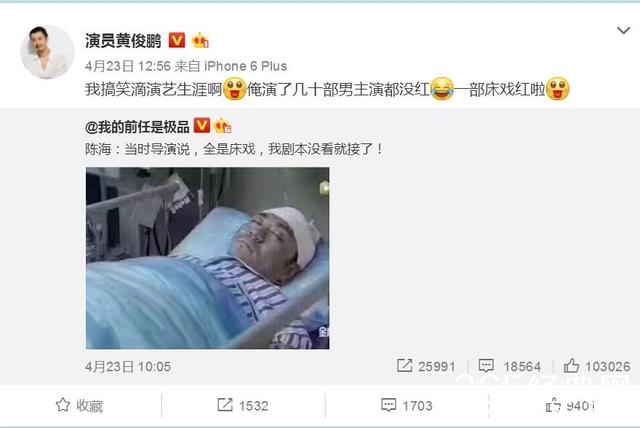Image resolution: width=640 pixels, height=428 pixels.
Task: Click the comment icon showing 18564
Action: coord(486,366)
